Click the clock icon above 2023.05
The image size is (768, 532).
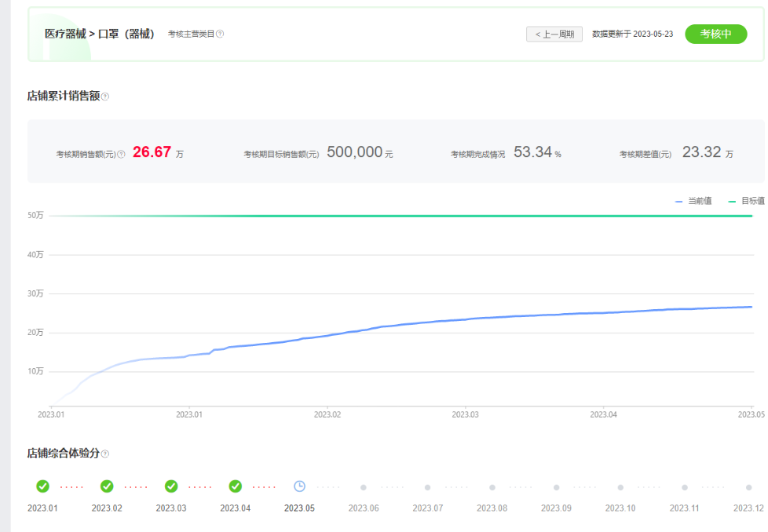click(x=299, y=486)
